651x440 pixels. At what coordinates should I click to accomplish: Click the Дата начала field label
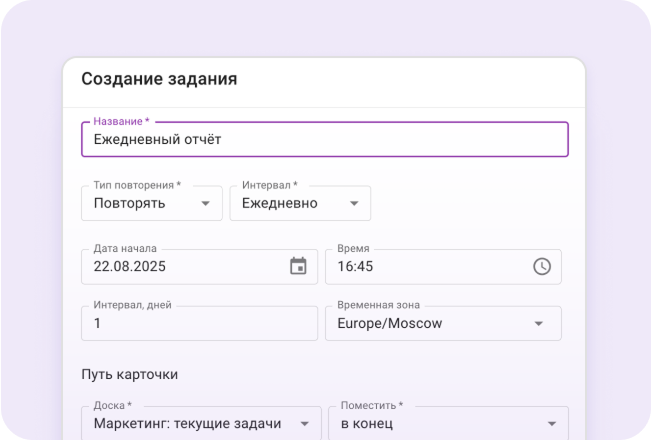125,248
